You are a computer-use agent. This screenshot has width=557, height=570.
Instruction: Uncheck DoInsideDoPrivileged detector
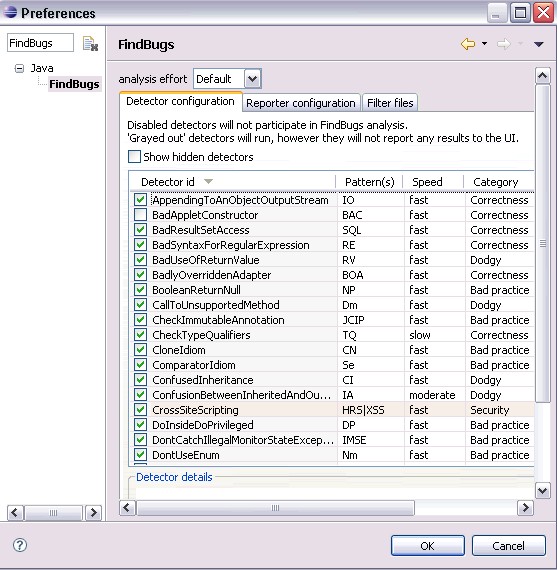(140, 424)
